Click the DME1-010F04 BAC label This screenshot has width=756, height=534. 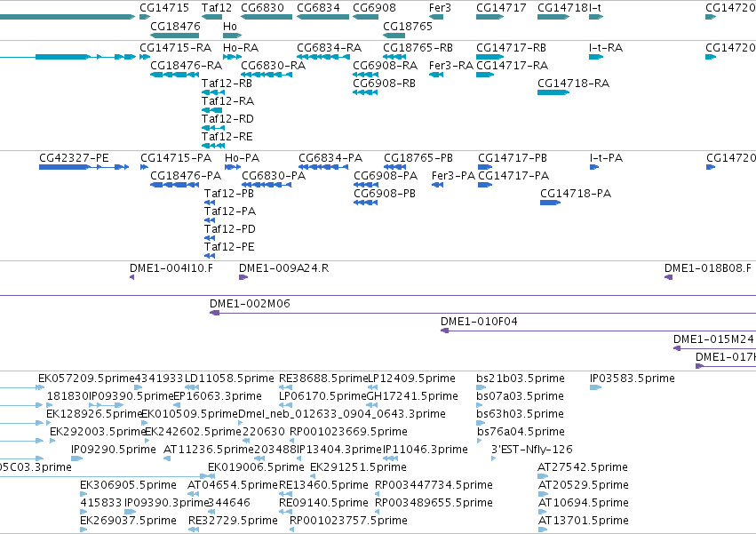(x=479, y=322)
